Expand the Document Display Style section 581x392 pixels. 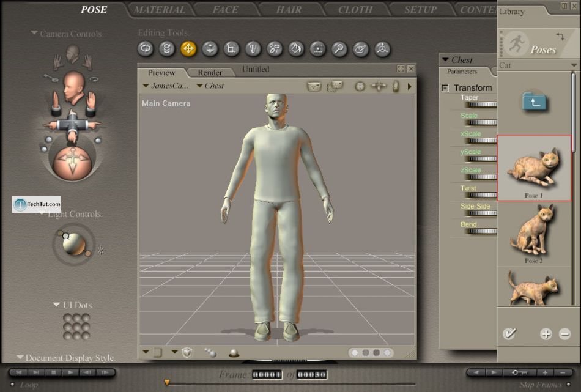click(20, 358)
